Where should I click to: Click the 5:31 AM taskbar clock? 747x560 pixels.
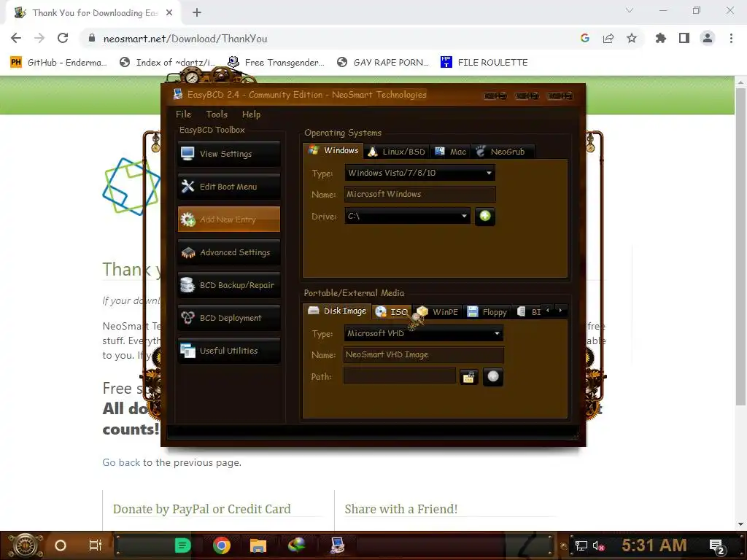click(x=654, y=545)
